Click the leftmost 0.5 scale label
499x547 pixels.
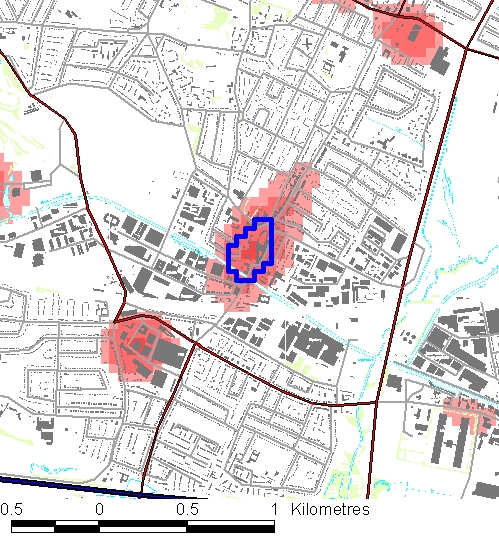pyautogui.click(x=11, y=510)
